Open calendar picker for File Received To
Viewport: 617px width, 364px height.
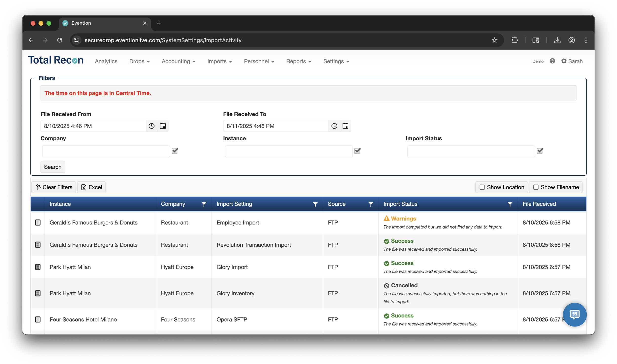(345, 126)
